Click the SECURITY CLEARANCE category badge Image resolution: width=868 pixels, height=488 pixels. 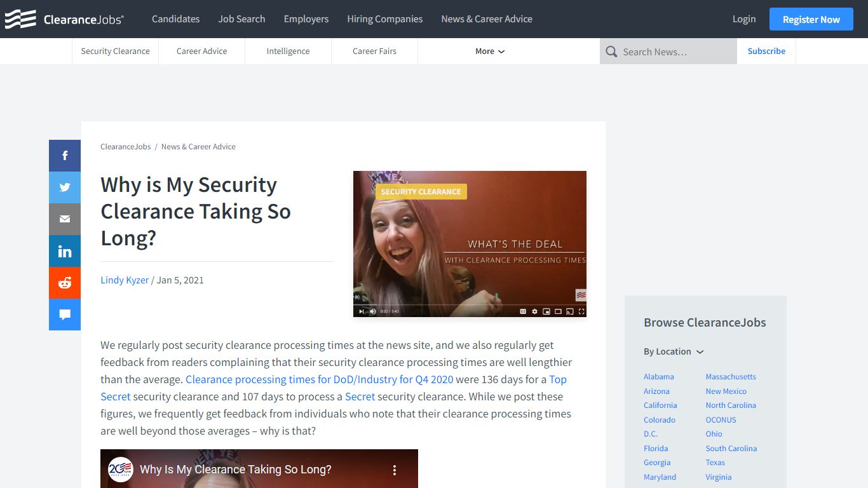(x=421, y=191)
